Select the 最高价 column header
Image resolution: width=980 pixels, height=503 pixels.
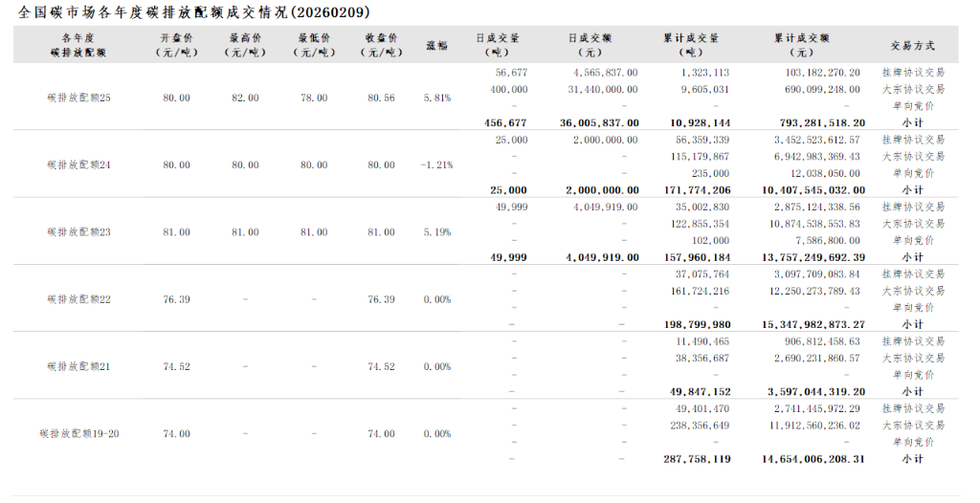[x=245, y=45]
